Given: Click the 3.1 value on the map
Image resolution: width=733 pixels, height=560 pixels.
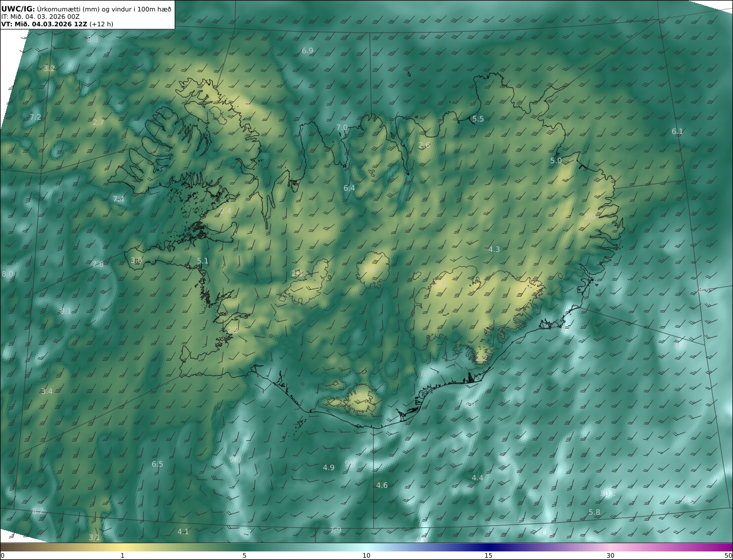Looking at the screenshot, I should [x=94, y=538].
